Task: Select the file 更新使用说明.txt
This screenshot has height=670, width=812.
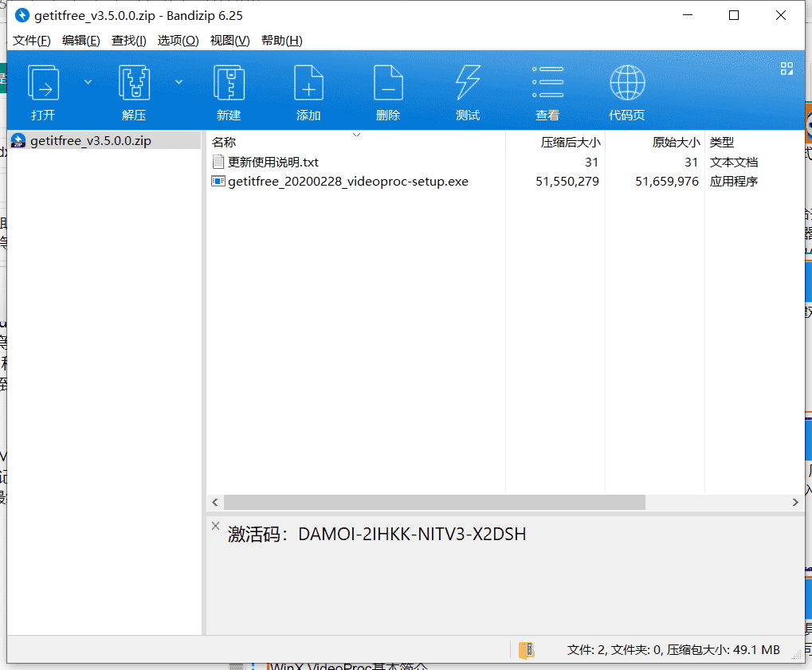Action: [x=273, y=162]
